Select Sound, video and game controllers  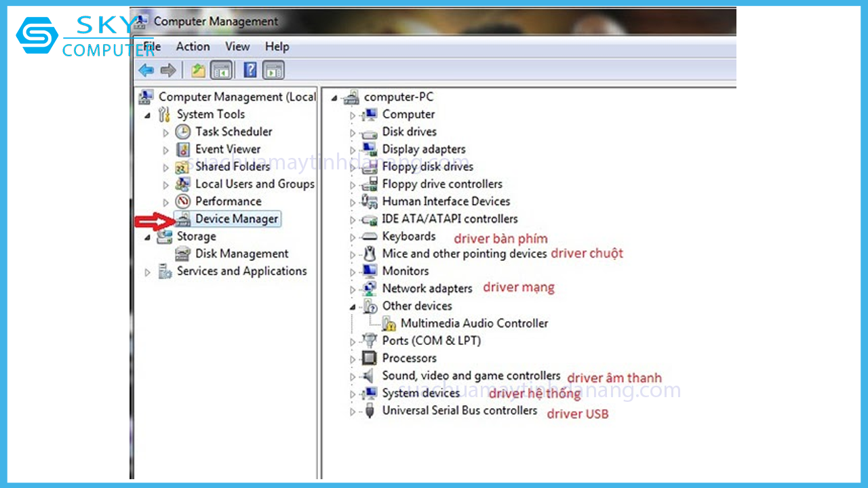tap(471, 376)
